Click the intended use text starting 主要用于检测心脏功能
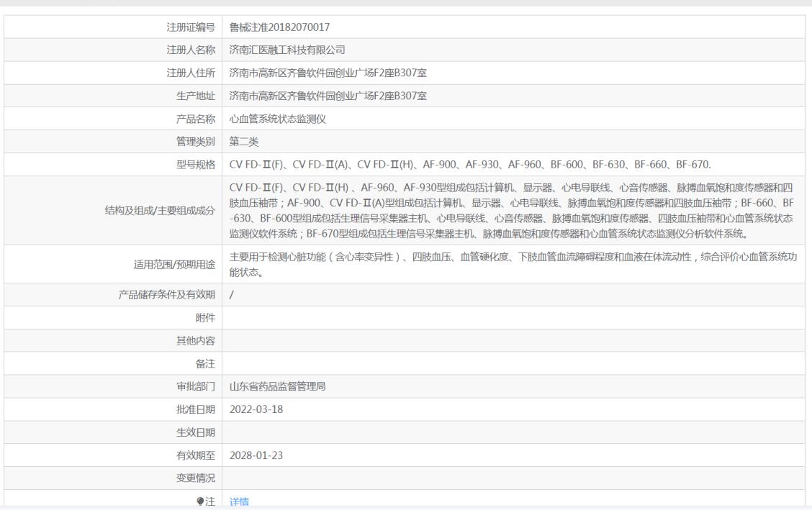Viewport: 812px width, 510px height. click(513, 264)
